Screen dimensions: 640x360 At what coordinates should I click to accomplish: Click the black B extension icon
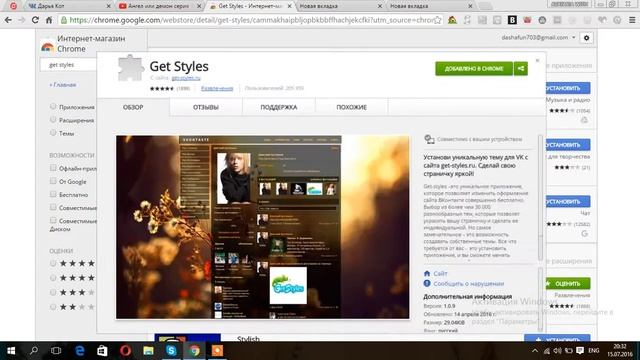click(512, 20)
